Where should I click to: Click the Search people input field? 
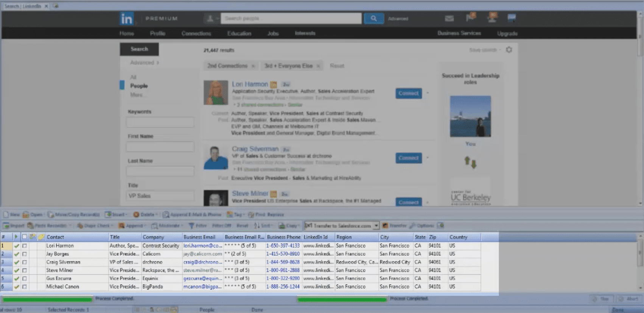[291, 19]
